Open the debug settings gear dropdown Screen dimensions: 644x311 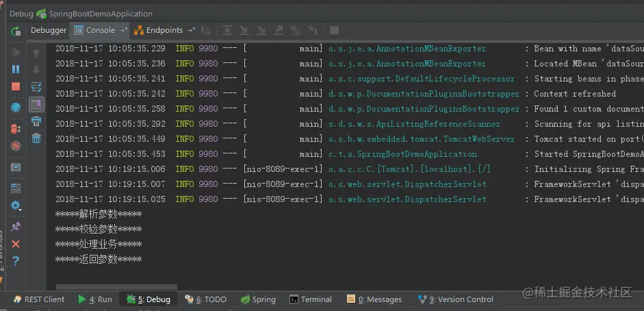coord(16,206)
